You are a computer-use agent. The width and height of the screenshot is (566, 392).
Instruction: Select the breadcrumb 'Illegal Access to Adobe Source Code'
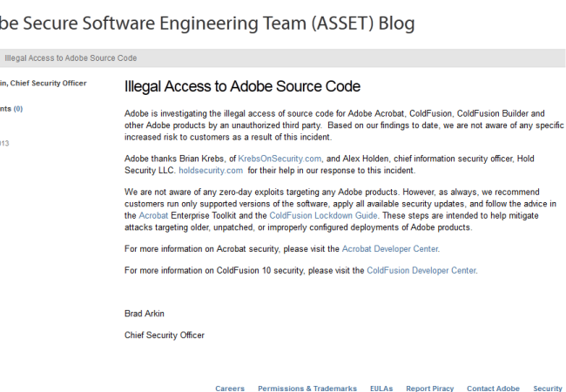click(71, 58)
